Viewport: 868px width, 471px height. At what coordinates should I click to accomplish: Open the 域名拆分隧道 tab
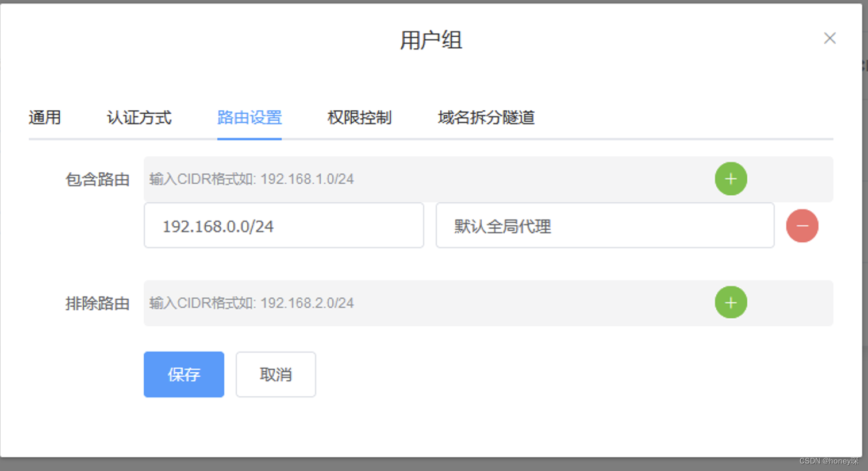[486, 118]
